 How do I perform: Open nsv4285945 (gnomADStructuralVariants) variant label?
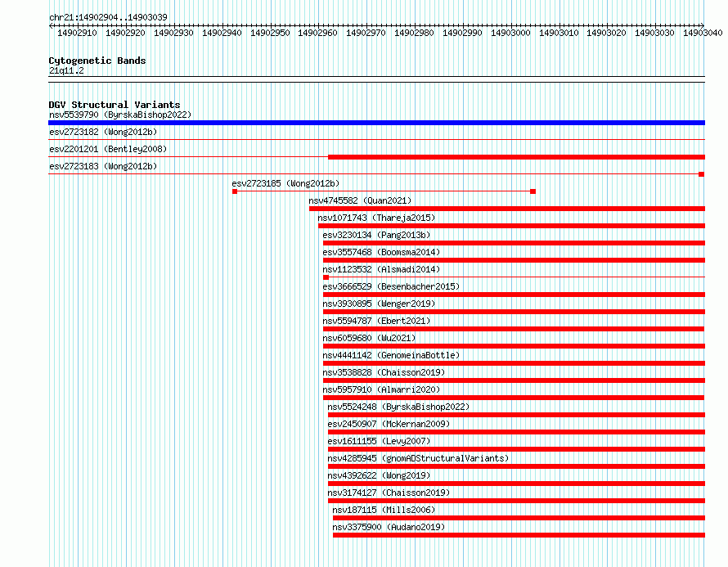pos(418,458)
